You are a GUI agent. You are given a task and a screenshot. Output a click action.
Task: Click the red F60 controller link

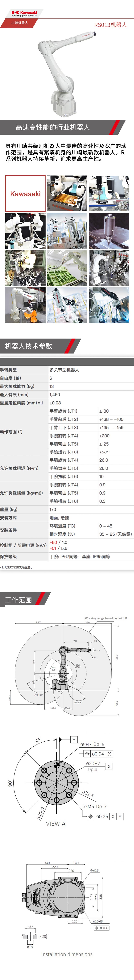(53, 543)
